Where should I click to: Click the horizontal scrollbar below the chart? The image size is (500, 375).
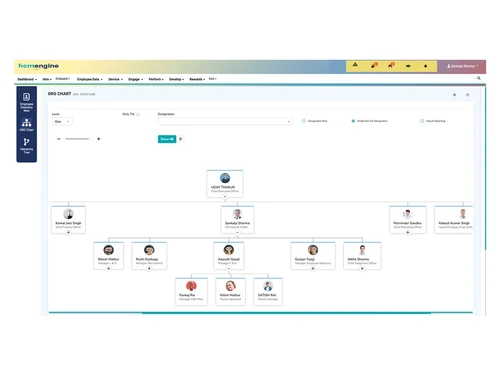click(286, 313)
